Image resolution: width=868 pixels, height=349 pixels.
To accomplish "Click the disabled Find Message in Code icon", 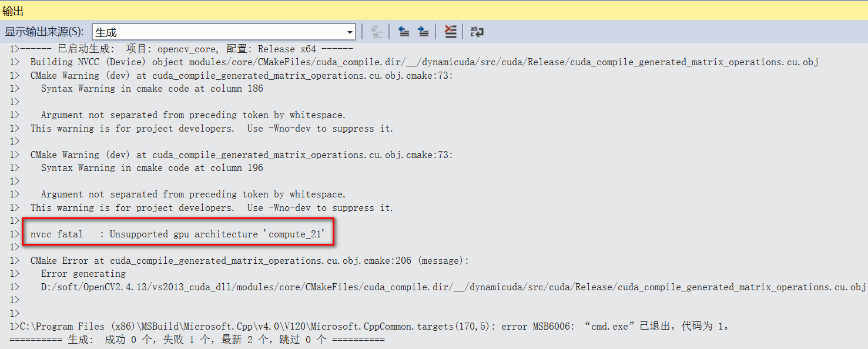I will (377, 32).
